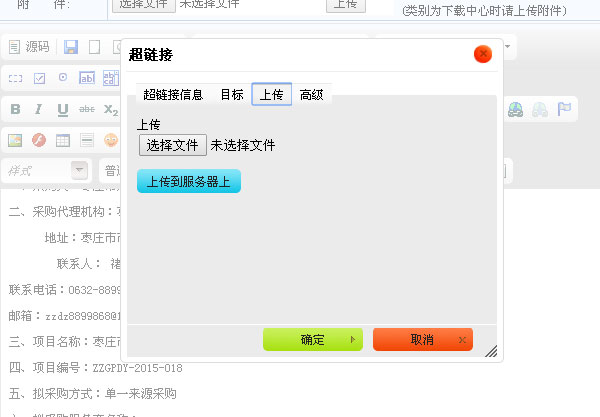Screen dimensions: 600x417
Task: Click the Anchor flag icon
Action: (565, 109)
